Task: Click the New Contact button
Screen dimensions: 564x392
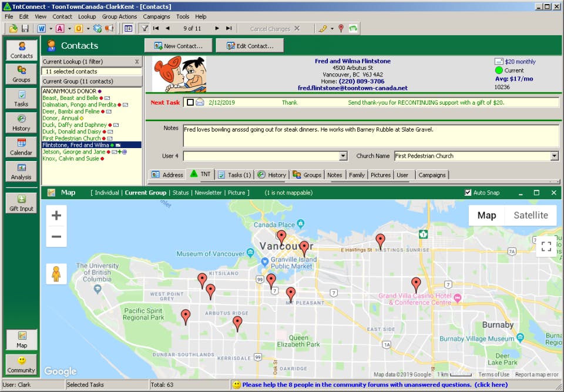Action: tap(179, 46)
